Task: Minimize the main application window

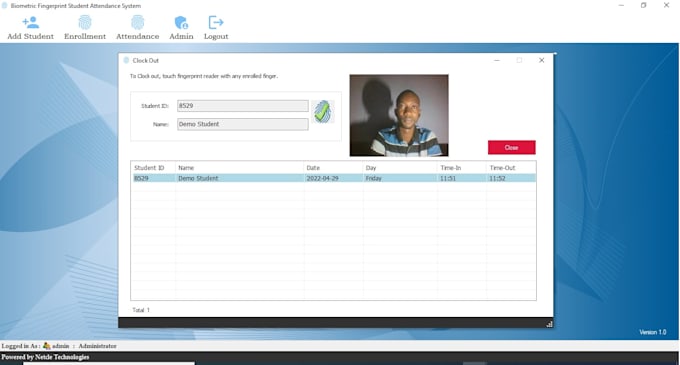Action: [621, 5]
